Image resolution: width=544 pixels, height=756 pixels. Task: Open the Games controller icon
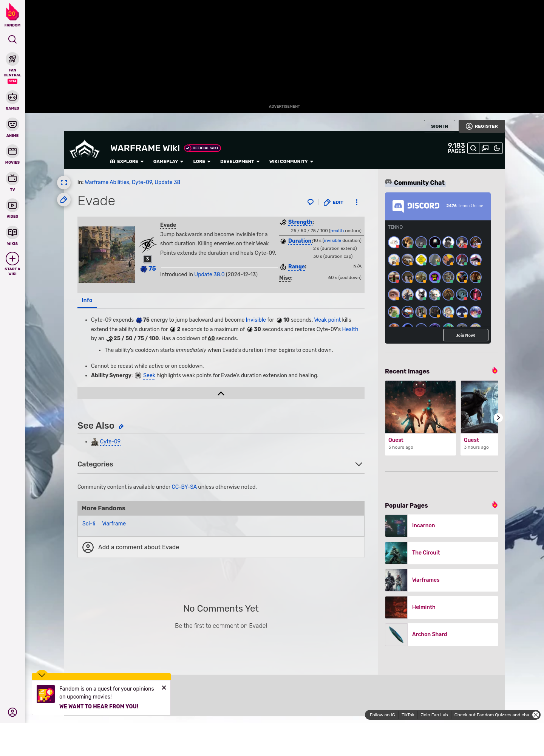(12, 97)
